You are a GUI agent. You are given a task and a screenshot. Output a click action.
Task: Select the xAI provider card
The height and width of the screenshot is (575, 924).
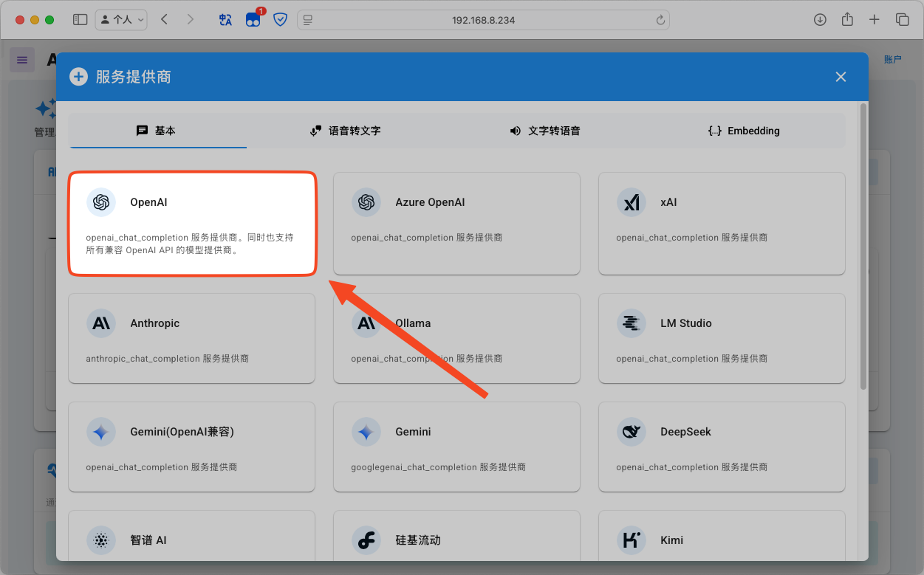[722, 224]
